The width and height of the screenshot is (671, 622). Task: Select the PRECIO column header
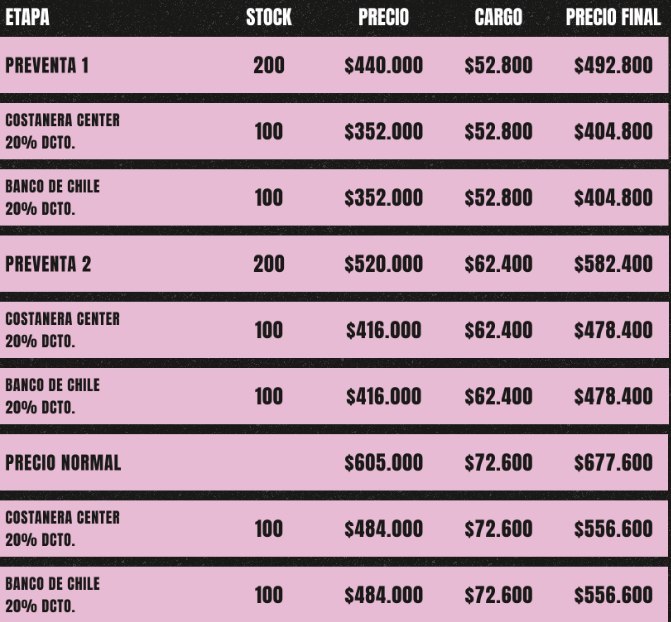[x=383, y=18]
